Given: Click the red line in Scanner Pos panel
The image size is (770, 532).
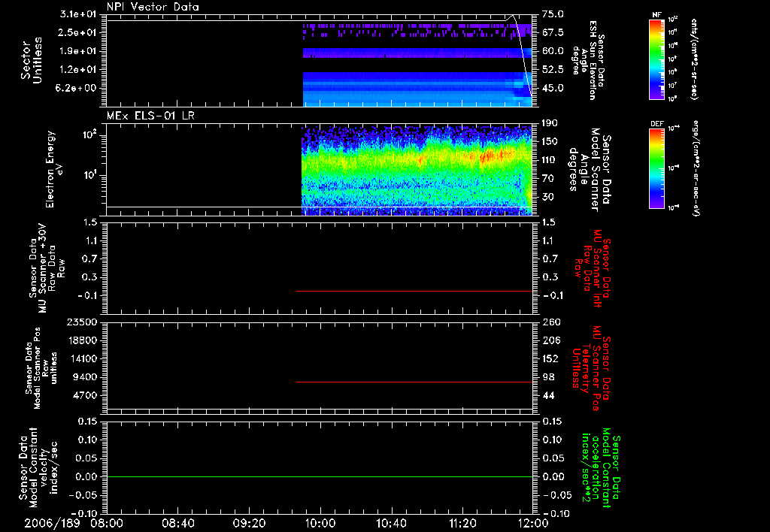Looking at the screenshot, I should [x=414, y=382].
